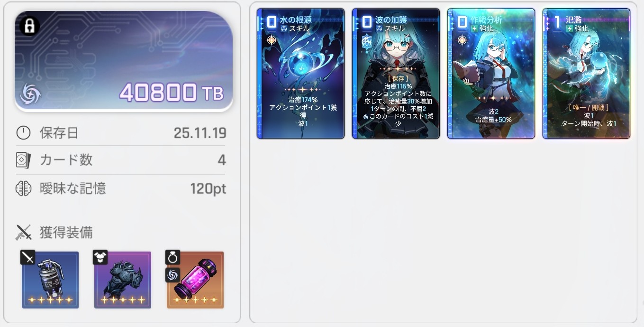
Task: Open the 水の根源 skill card
Action: (300, 74)
